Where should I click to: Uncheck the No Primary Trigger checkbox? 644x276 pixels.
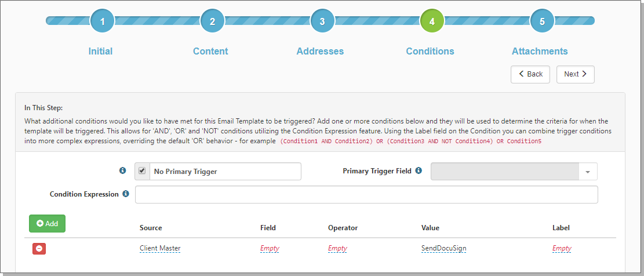click(x=142, y=171)
